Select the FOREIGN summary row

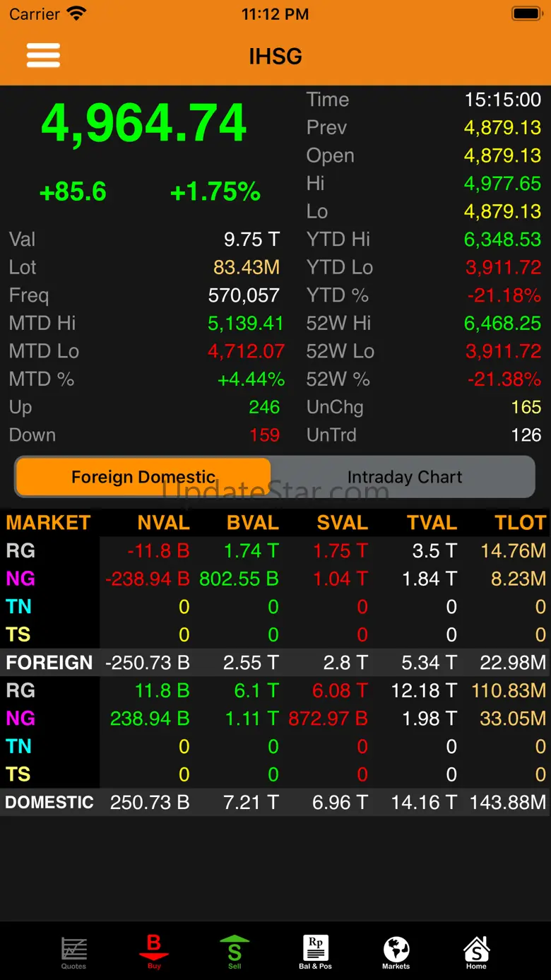[x=275, y=663]
